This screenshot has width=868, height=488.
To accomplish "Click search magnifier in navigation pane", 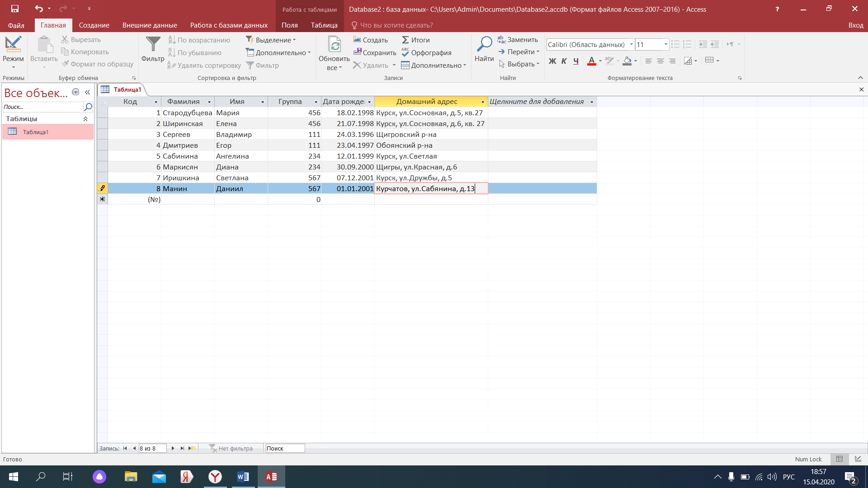I will (x=88, y=107).
